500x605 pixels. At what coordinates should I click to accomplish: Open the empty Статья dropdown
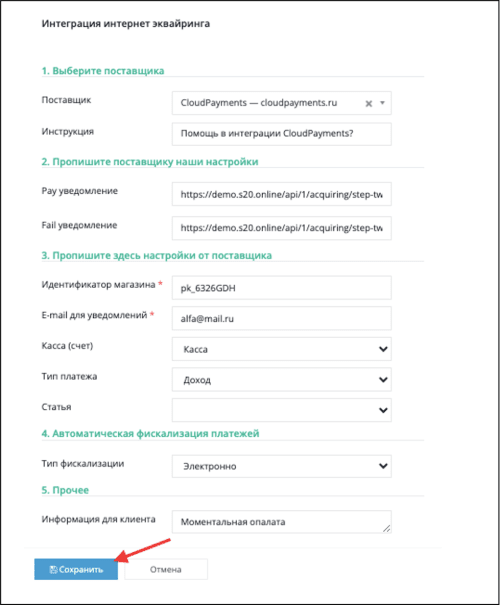pos(282,410)
